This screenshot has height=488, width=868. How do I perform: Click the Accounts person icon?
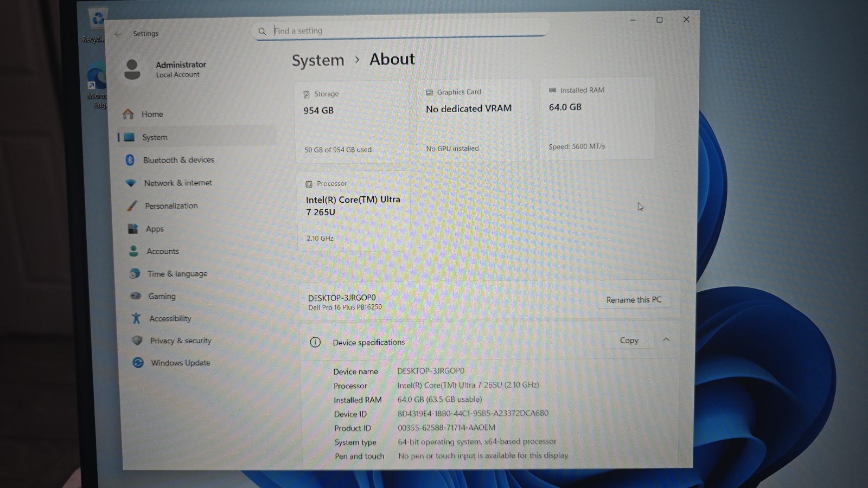(x=133, y=251)
